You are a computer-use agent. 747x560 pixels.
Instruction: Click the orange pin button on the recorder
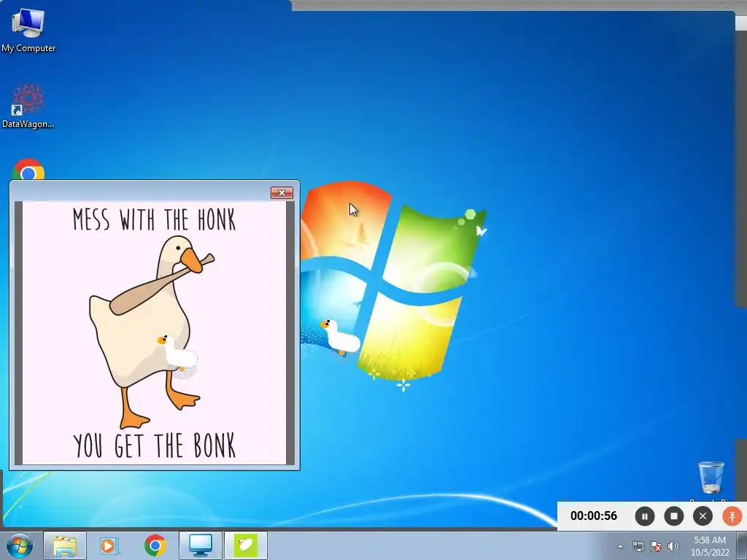[x=732, y=516]
